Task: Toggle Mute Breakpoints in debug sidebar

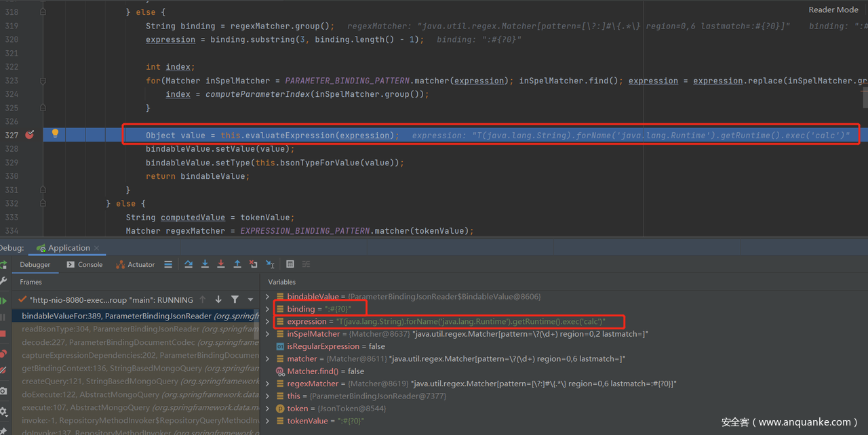Action: [x=3, y=371]
